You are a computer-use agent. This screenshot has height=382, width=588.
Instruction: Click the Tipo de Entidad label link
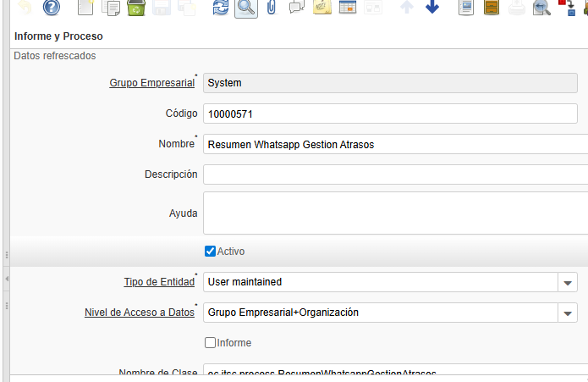click(x=159, y=282)
